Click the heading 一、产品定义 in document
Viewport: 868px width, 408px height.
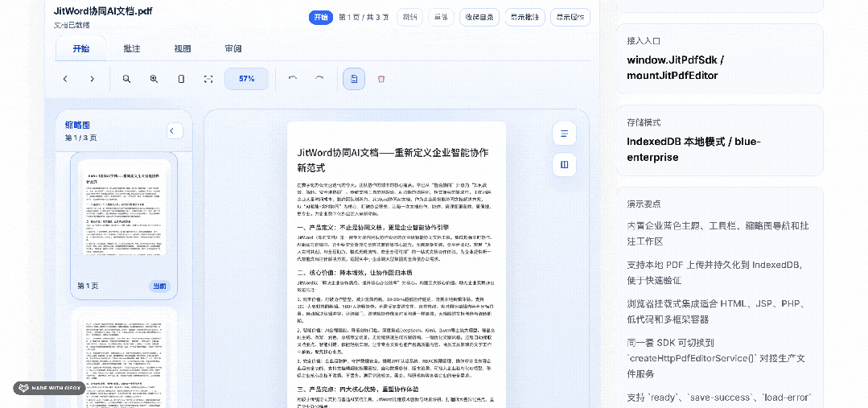tap(373, 227)
